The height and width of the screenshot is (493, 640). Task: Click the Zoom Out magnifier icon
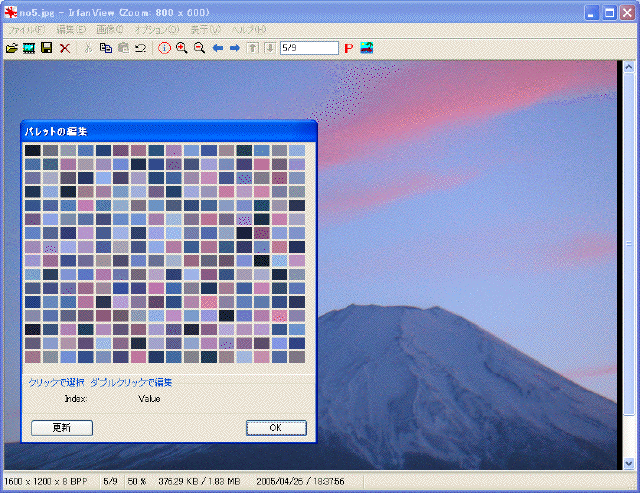coord(199,48)
